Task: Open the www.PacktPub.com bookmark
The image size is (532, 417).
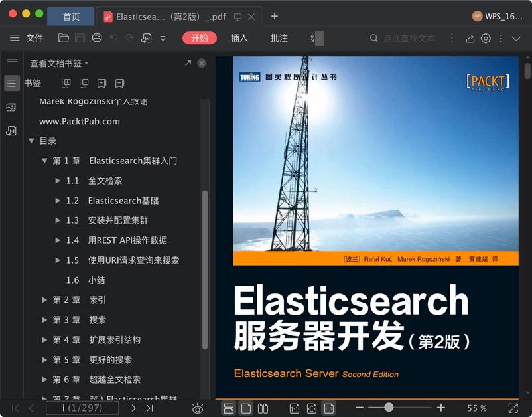Action: (80, 122)
